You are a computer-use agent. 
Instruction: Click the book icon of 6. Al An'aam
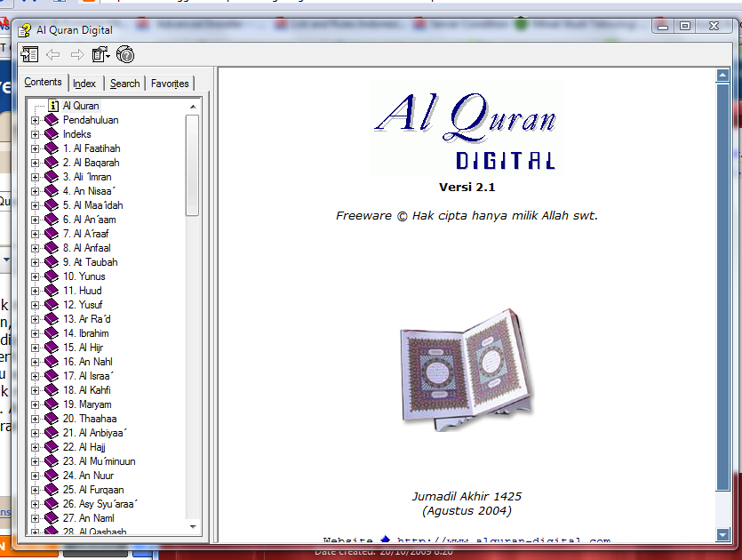[52, 220]
